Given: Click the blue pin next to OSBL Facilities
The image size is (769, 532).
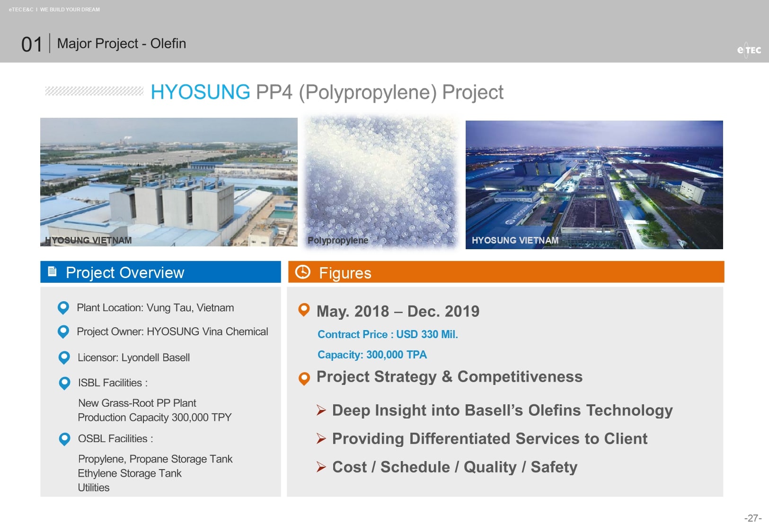Looking at the screenshot, I should [x=64, y=439].
